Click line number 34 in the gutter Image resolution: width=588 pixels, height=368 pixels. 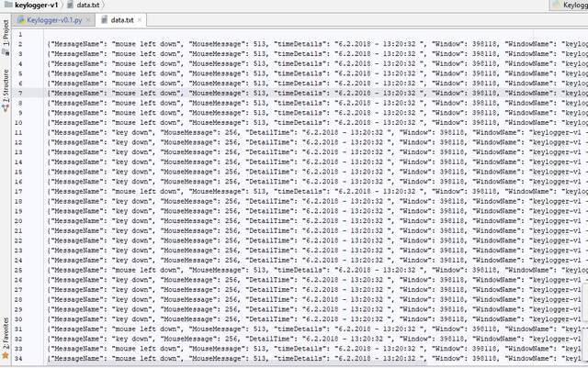tap(18, 358)
